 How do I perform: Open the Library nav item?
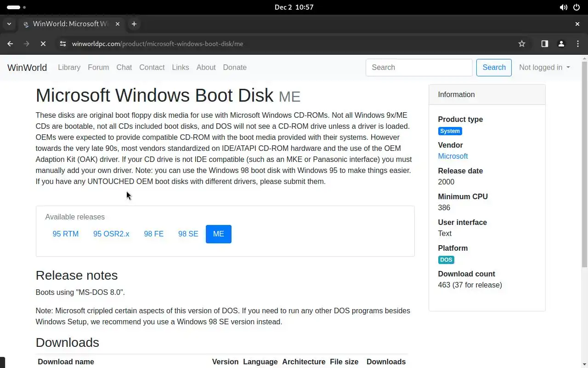[x=69, y=67]
